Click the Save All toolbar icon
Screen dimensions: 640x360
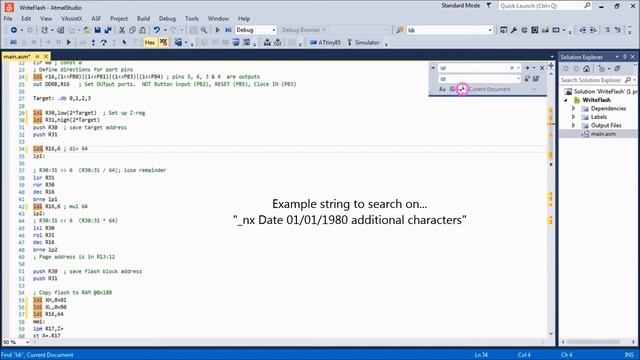[x=108, y=30]
